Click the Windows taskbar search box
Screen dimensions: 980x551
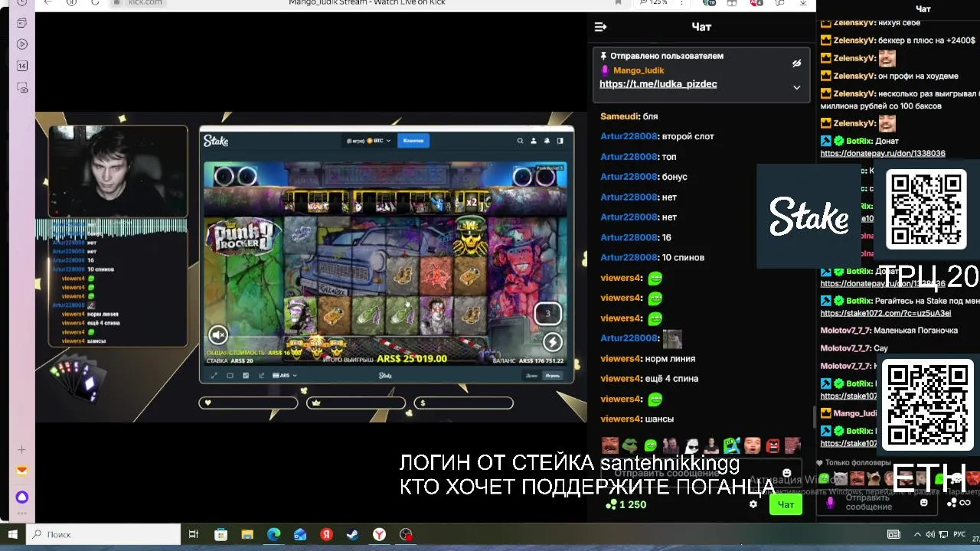point(103,534)
